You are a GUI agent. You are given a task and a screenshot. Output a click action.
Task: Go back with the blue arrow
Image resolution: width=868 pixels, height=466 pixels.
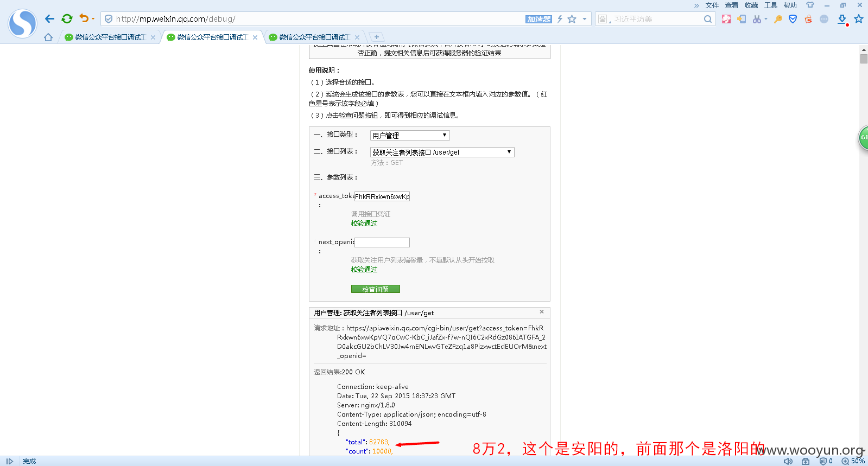pyautogui.click(x=49, y=19)
